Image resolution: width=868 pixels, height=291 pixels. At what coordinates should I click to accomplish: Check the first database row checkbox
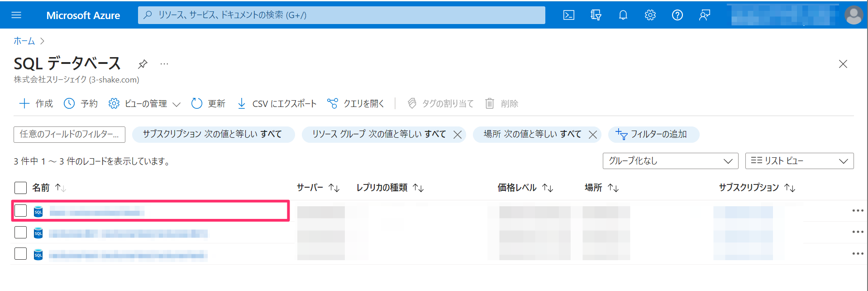(x=20, y=210)
